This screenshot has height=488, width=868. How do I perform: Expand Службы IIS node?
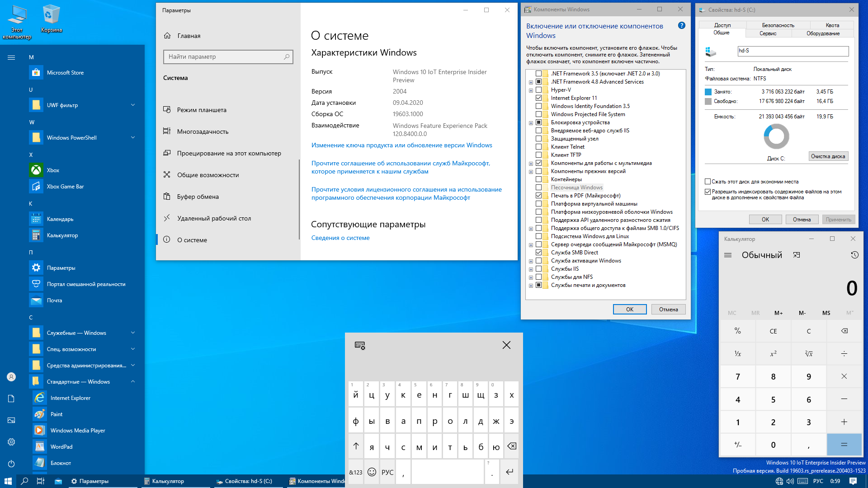click(531, 269)
